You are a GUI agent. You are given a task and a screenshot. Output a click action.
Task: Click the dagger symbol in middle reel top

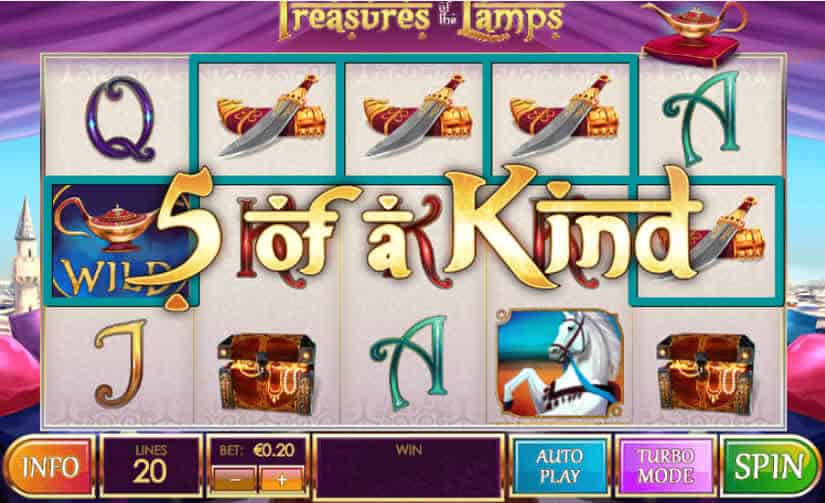[x=418, y=116]
